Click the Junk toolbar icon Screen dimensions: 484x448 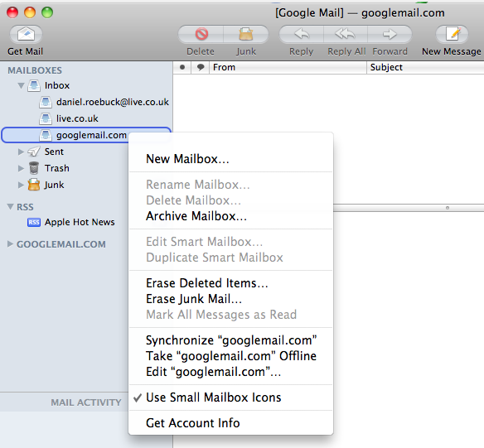pyautogui.click(x=246, y=34)
